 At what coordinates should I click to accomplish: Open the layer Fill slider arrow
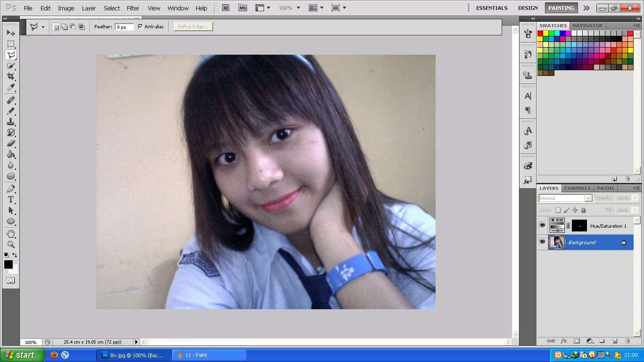click(636, 210)
